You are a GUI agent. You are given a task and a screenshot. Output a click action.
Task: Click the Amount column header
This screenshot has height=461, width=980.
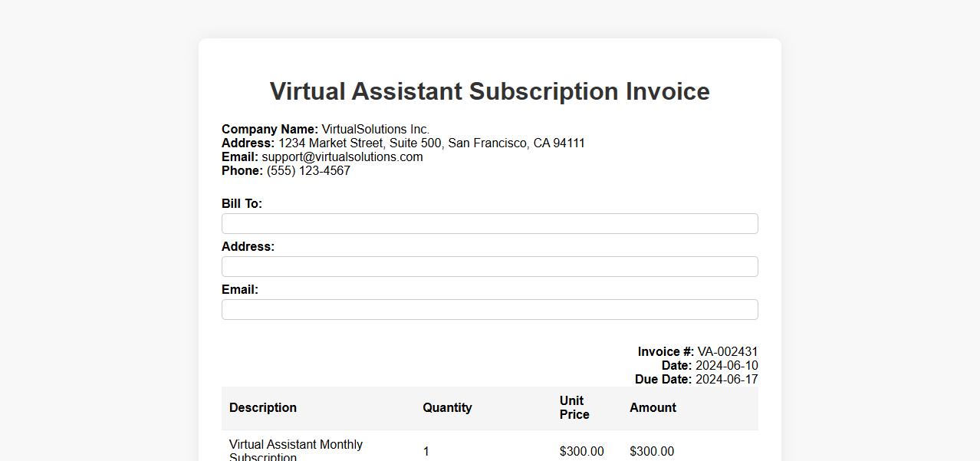(x=653, y=407)
